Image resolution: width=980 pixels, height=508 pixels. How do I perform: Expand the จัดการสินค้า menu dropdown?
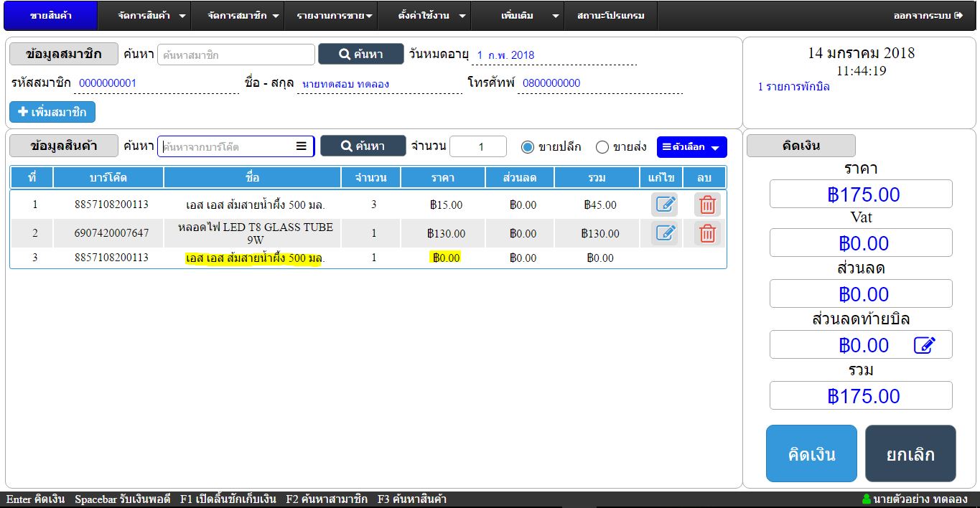(151, 15)
